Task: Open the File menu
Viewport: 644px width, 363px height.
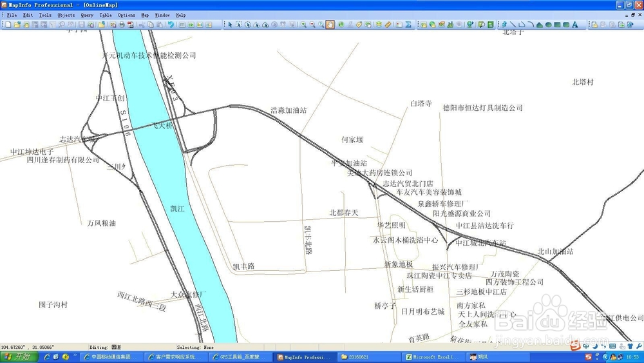Action: point(12,15)
